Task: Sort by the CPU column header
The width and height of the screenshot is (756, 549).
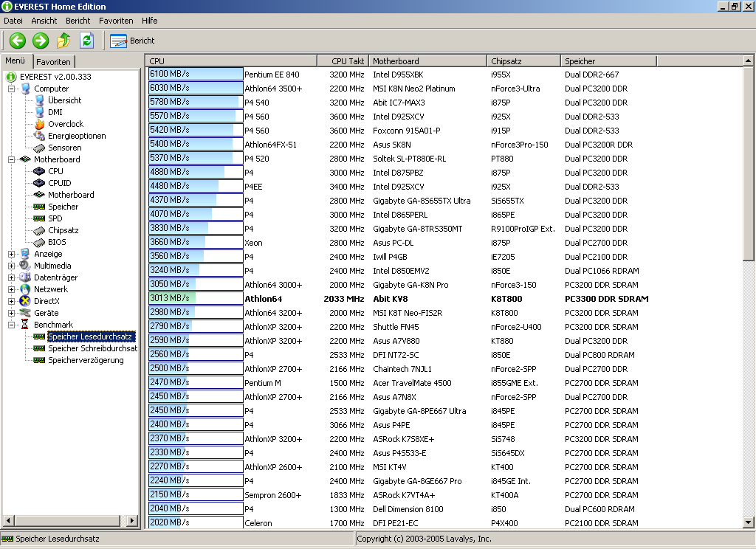Action: click(x=231, y=61)
